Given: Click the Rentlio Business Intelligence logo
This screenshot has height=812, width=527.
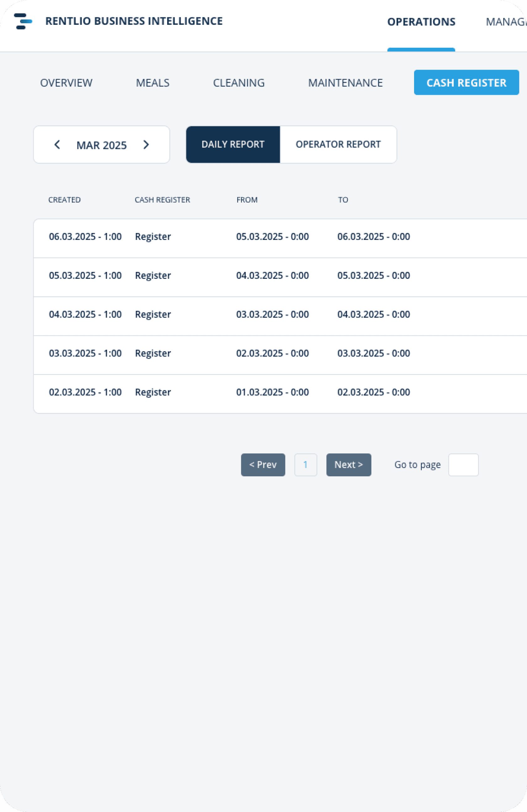Looking at the screenshot, I should pos(23,21).
